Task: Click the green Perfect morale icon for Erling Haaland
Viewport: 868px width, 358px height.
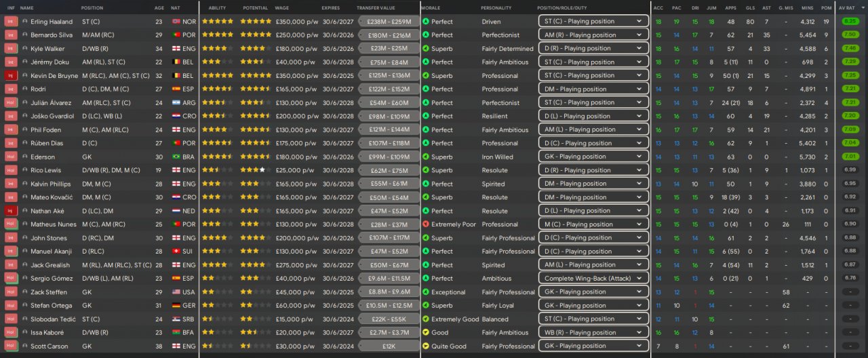Action: [426, 21]
